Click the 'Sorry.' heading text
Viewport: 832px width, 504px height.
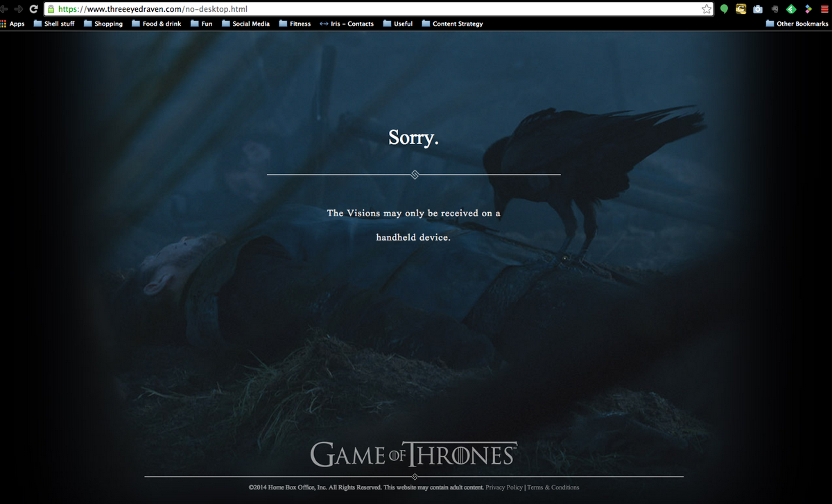click(413, 137)
